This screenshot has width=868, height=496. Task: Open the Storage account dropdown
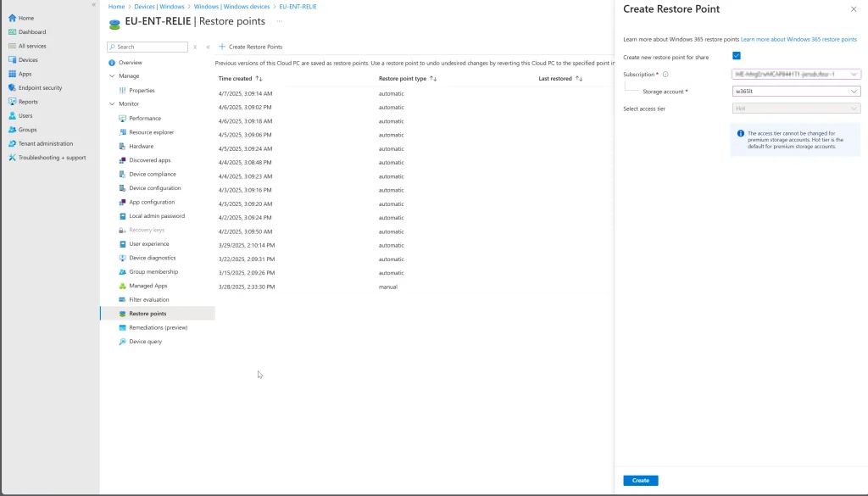click(796, 91)
